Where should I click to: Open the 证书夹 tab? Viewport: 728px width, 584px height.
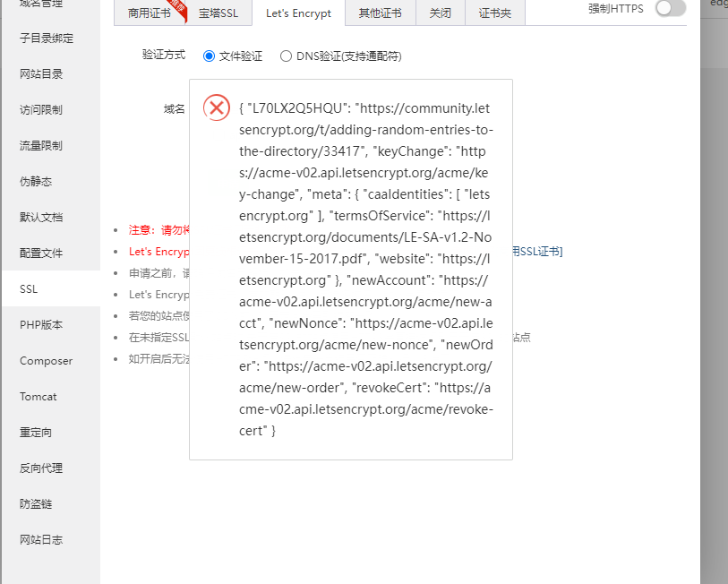click(x=495, y=13)
